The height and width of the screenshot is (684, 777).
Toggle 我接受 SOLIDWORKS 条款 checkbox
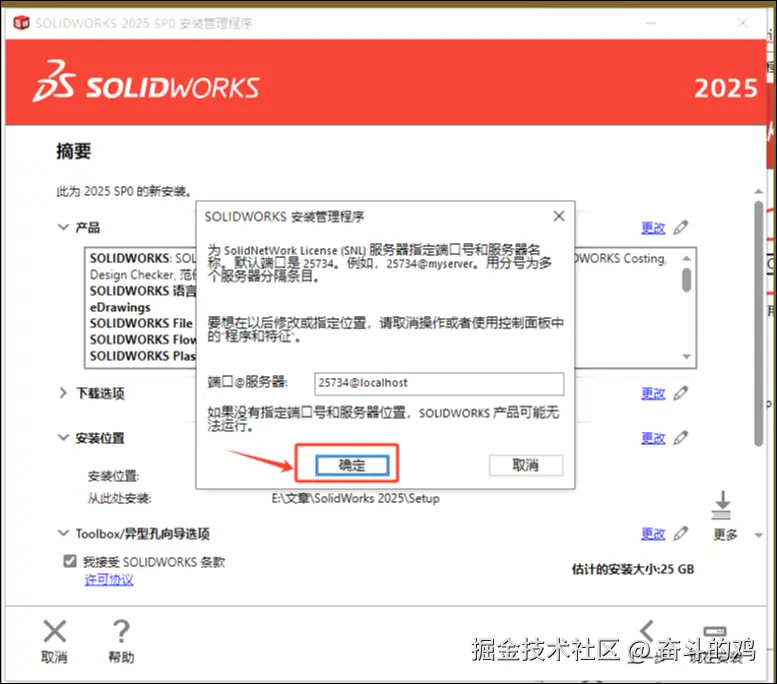click(x=70, y=561)
